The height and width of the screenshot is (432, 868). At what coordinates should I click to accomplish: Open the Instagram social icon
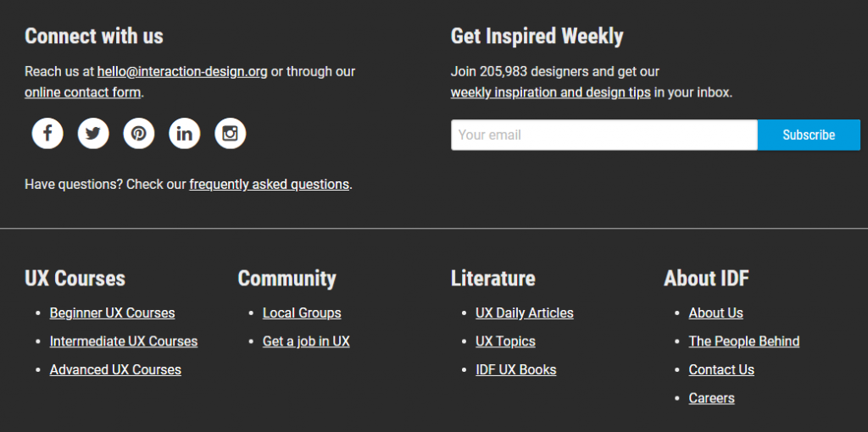point(231,133)
